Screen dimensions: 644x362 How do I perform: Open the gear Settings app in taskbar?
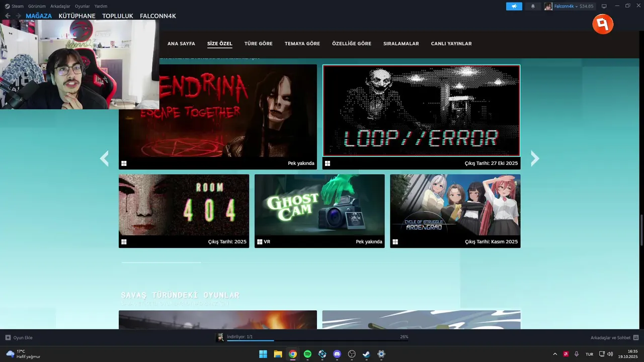381,354
